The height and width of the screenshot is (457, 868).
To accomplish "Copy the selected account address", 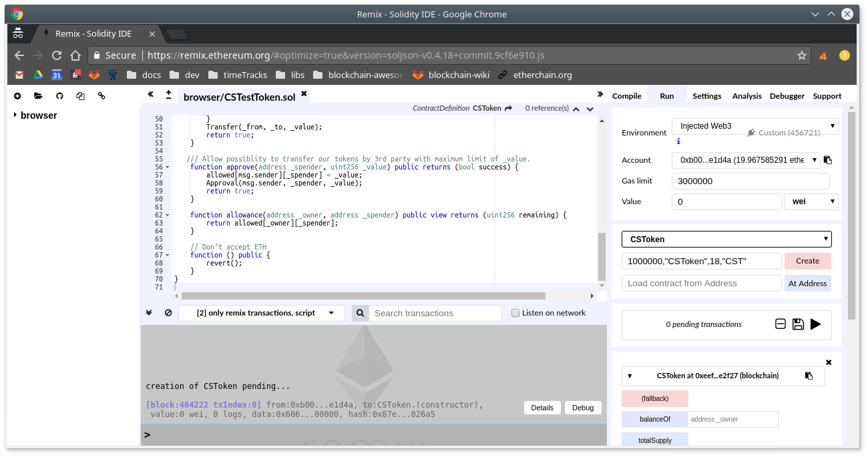I will coord(828,160).
